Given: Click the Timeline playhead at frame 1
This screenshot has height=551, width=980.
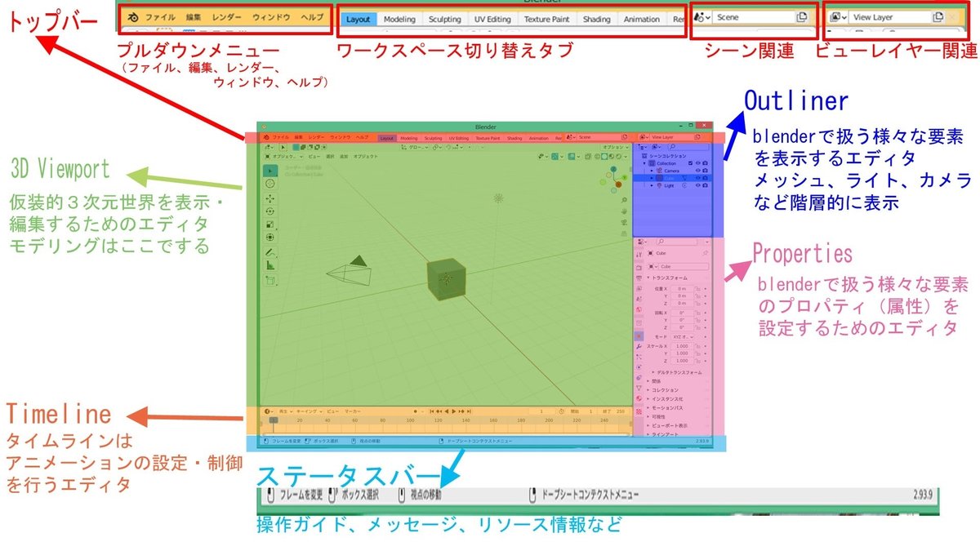Looking at the screenshot, I should (274, 420).
